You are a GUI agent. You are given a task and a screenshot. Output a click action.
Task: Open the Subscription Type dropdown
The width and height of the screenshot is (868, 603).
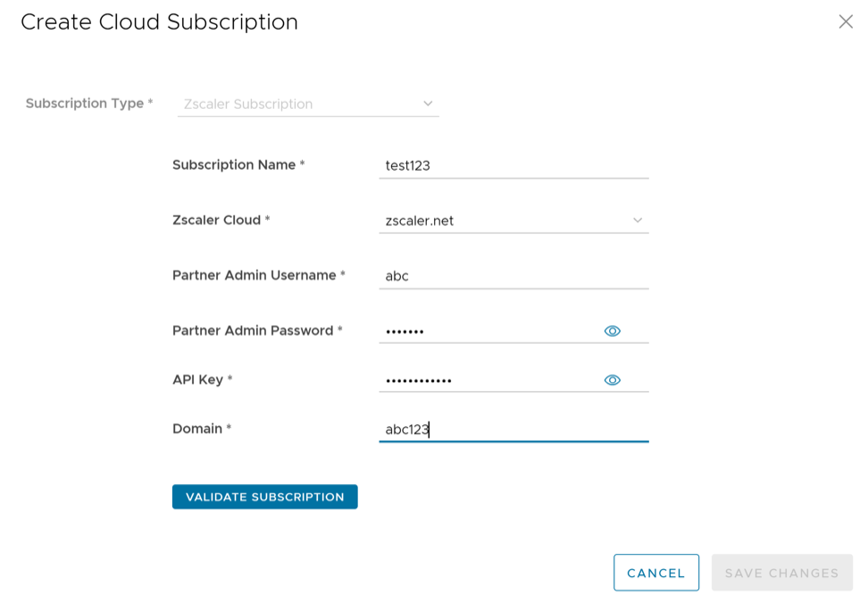click(308, 104)
